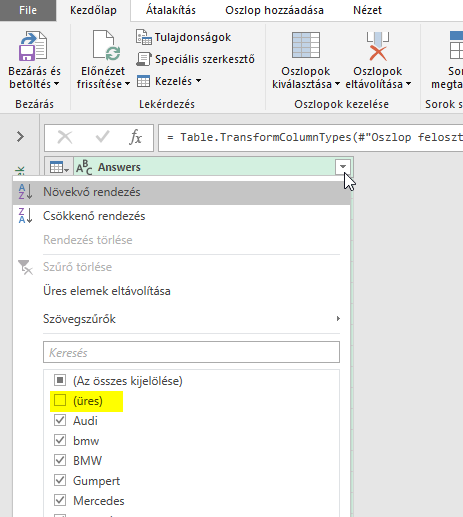463x517 pixels.
Task: Expand the Kezelés dropdown
Action: click(198, 81)
